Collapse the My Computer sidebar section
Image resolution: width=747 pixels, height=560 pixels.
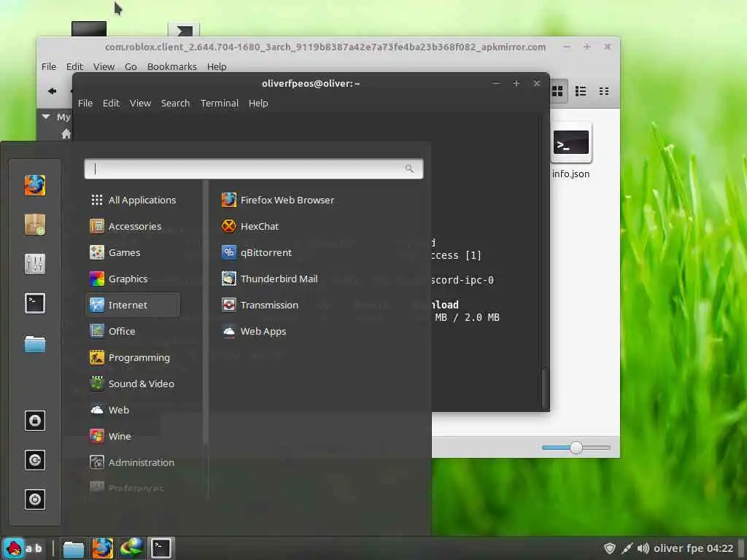click(46, 117)
